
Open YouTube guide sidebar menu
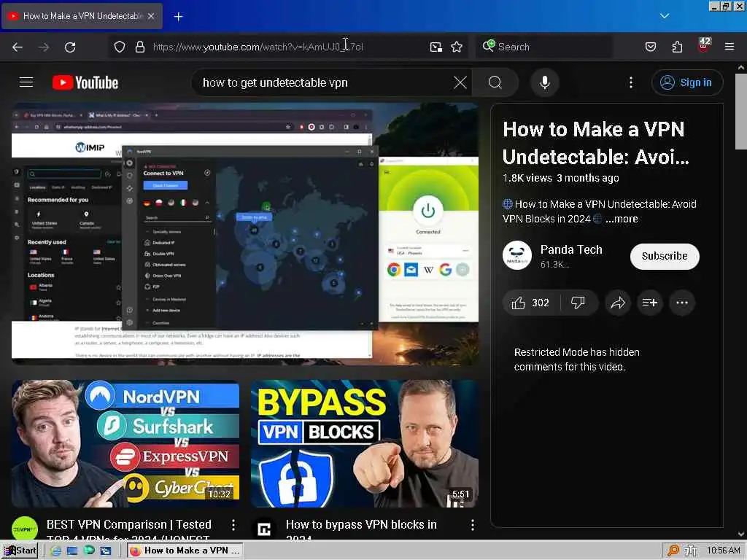[x=26, y=82]
